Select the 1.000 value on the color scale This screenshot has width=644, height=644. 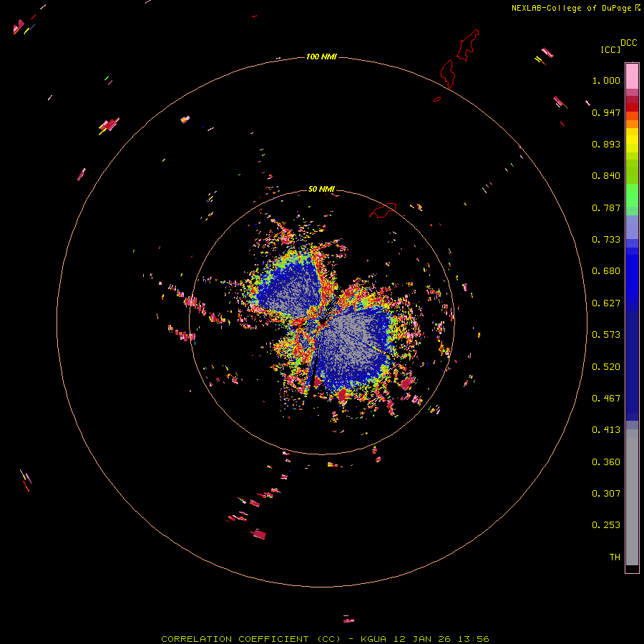[606, 80]
